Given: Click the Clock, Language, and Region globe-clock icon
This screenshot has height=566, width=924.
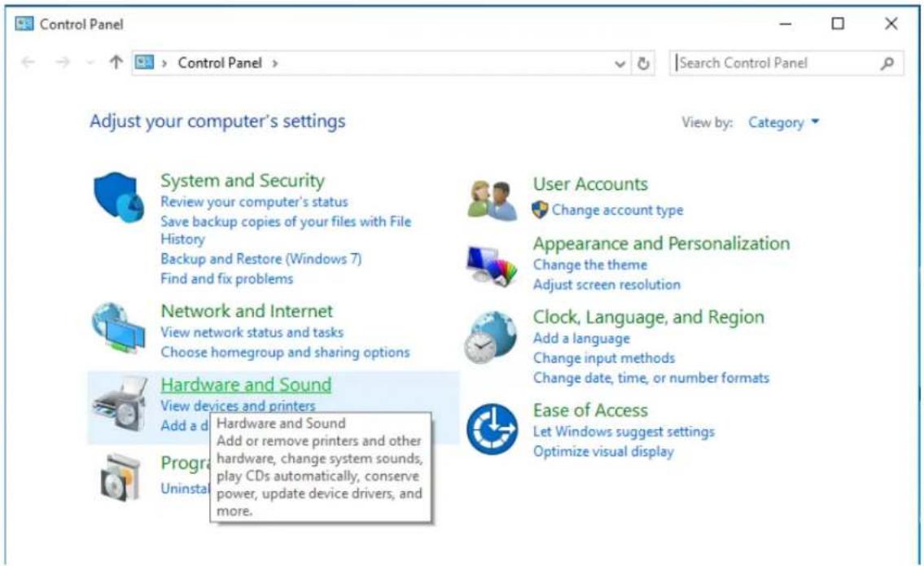Looking at the screenshot, I should point(490,338).
